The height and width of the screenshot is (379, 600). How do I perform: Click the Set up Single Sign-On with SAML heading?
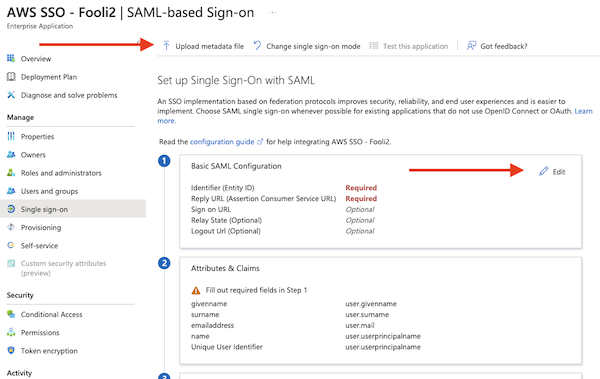tap(236, 80)
